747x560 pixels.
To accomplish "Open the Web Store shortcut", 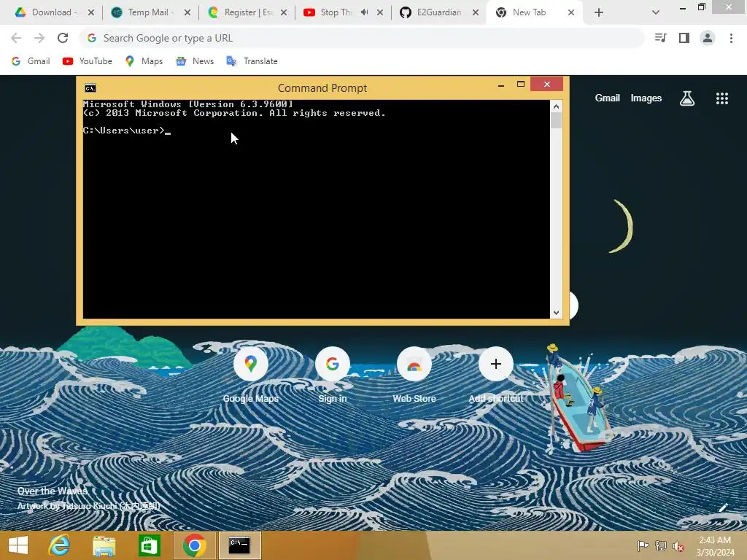I will pos(414,376).
